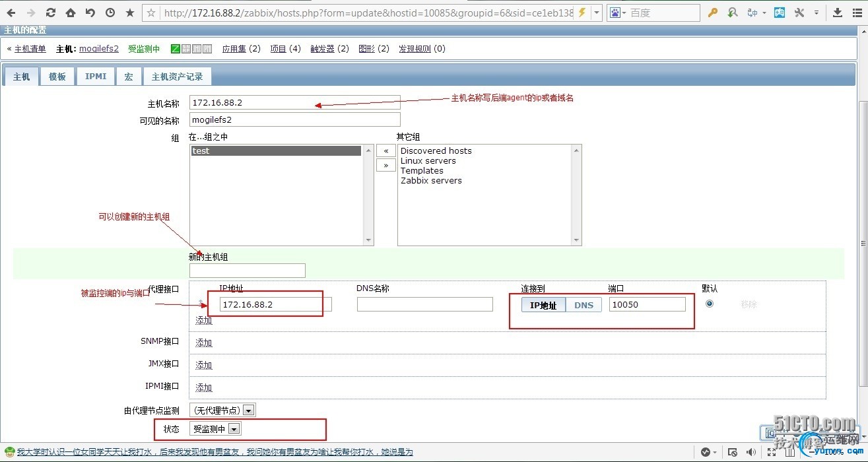The height and width of the screenshot is (462, 868).
Task: Click the agent IP地址 input field
Action: (x=276, y=304)
